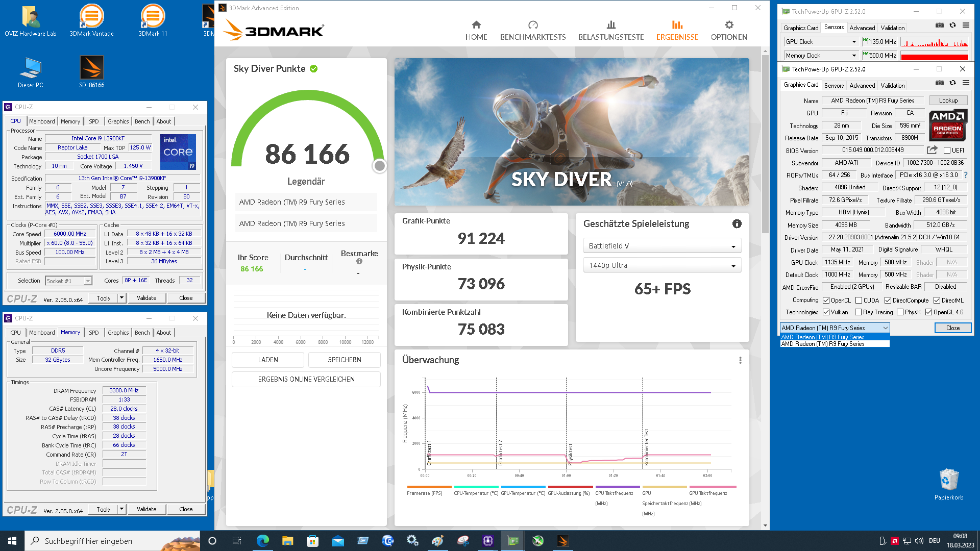The height and width of the screenshot is (551, 980).
Task: Open the GPU selection dropdown in GPU-Z
Action: point(835,328)
